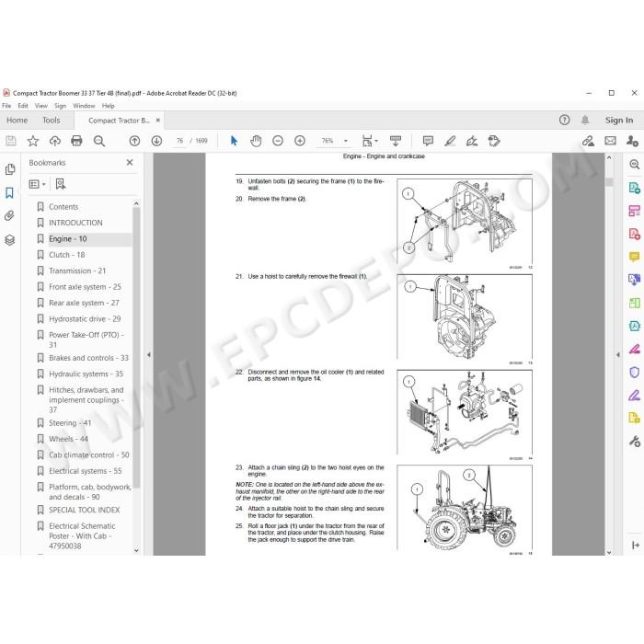The height and width of the screenshot is (644, 644).
Task: Click the sign document pen icon
Action: pos(472,141)
